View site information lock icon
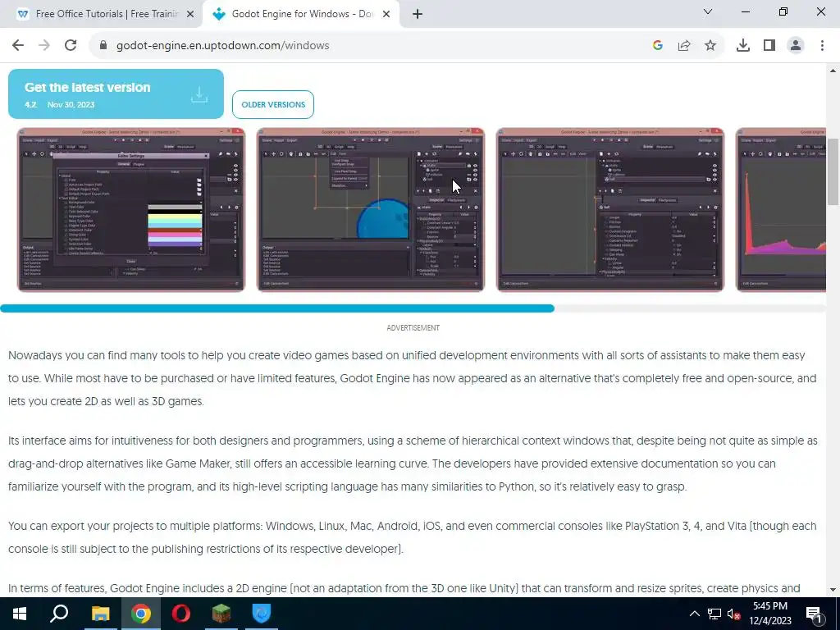The image size is (840, 630). tap(103, 46)
